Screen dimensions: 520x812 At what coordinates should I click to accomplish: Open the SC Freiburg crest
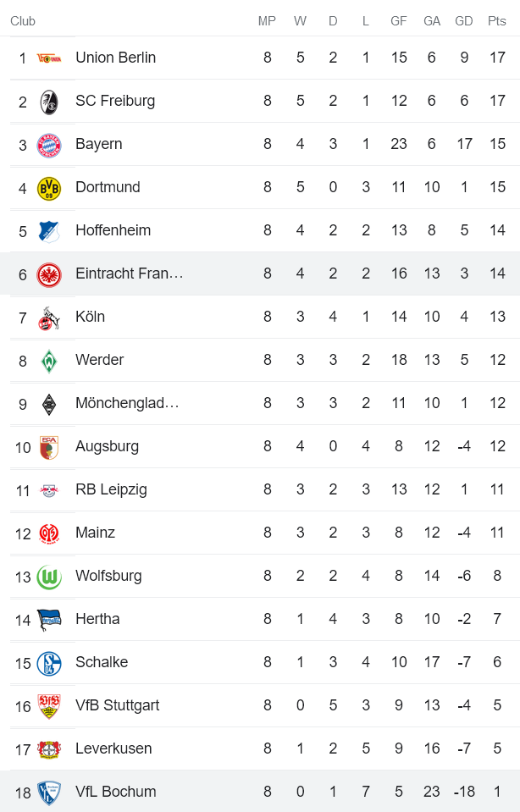click(x=48, y=100)
